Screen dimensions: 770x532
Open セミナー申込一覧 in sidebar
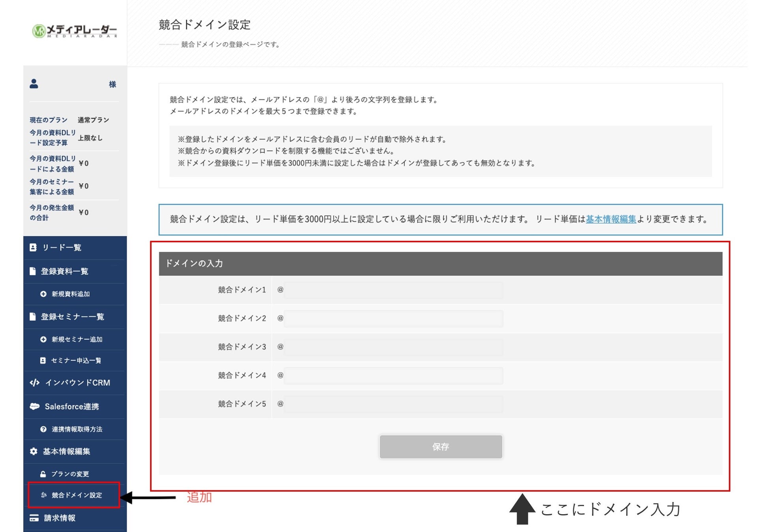(x=76, y=361)
